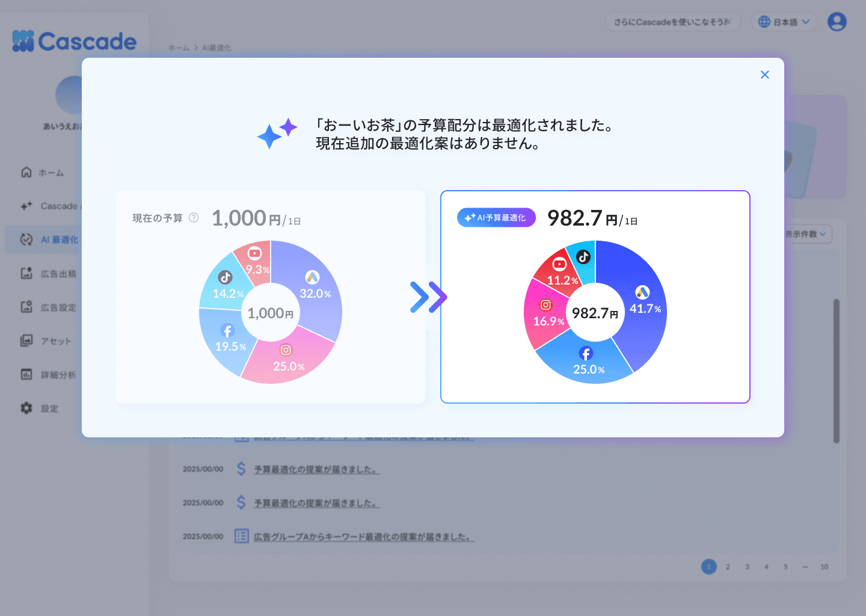Select Google Ads 41.7% slice in optimized chart
The image size is (866, 616).
[640, 301]
